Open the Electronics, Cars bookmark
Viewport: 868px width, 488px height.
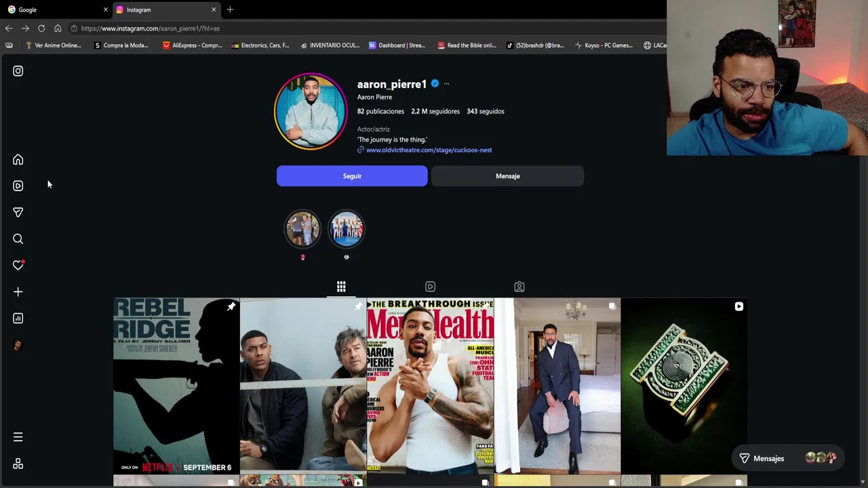click(x=260, y=45)
